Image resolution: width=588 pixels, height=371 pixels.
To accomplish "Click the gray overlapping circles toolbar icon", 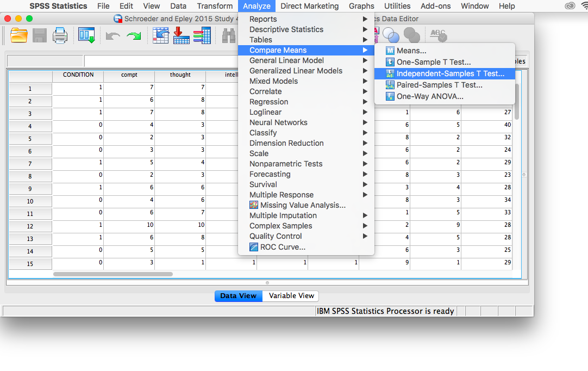I will point(412,36).
